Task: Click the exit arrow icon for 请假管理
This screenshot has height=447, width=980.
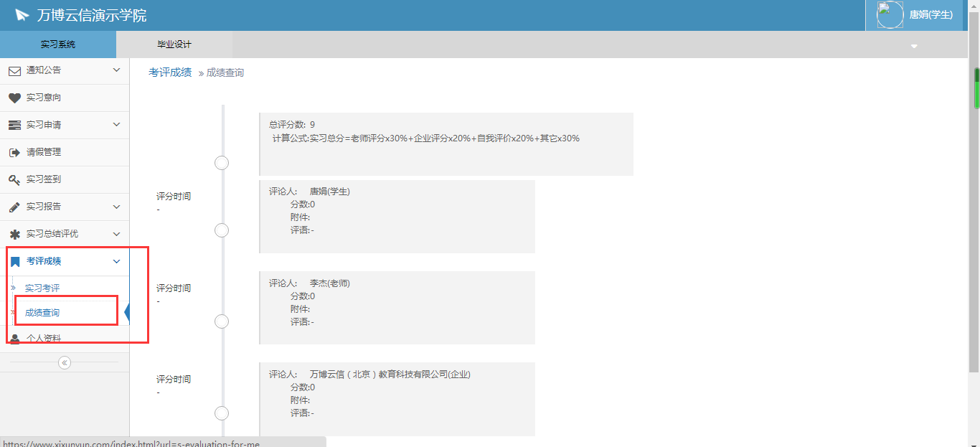Action: click(14, 152)
